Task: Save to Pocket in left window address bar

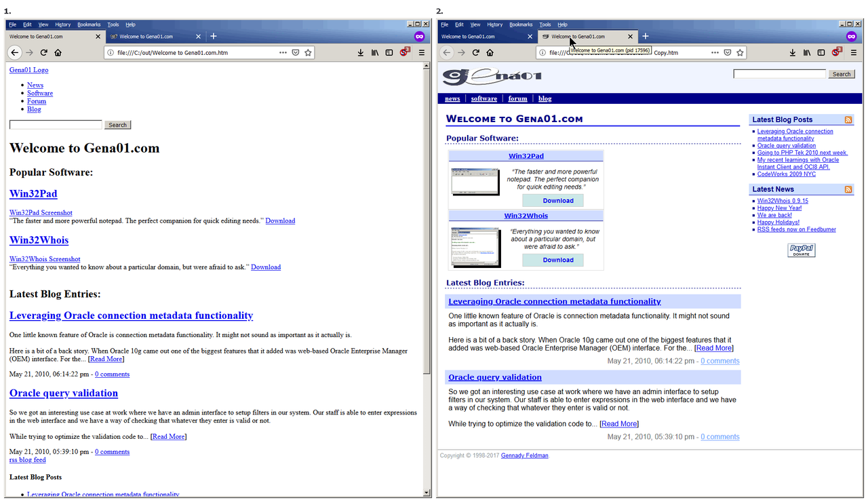Action: [x=296, y=52]
